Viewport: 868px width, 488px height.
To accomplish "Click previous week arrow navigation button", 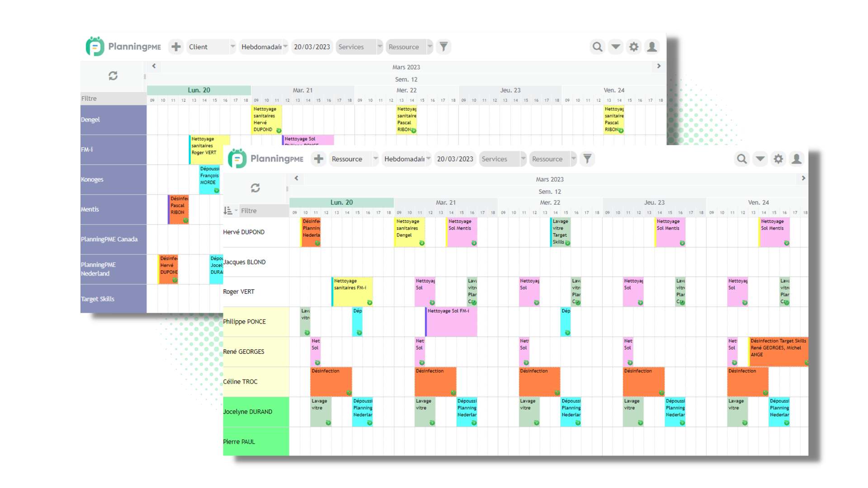I will click(296, 178).
